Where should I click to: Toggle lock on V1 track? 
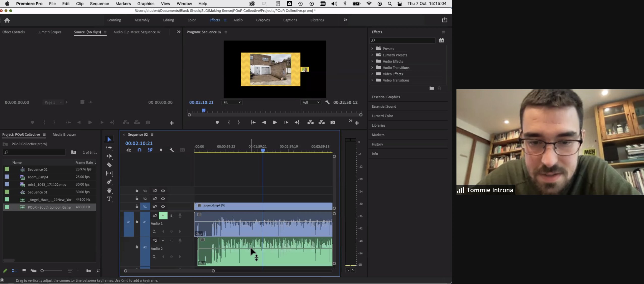tap(137, 206)
